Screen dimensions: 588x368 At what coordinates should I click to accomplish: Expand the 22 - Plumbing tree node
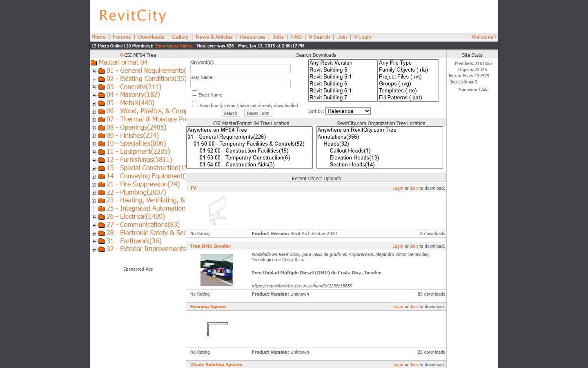pyautogui.click(x=94, y=193)
